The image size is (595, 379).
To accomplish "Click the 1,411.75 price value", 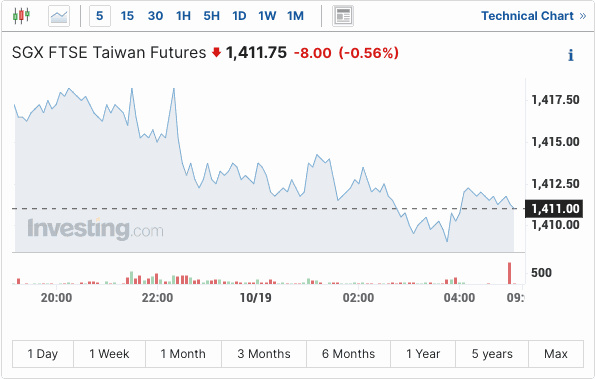I will [257, 53].
